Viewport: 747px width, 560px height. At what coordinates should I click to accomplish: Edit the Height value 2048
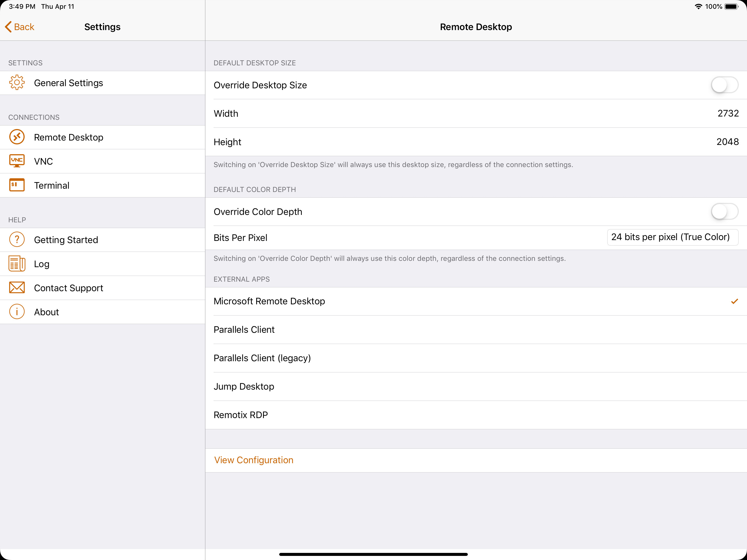click(728, 142)
